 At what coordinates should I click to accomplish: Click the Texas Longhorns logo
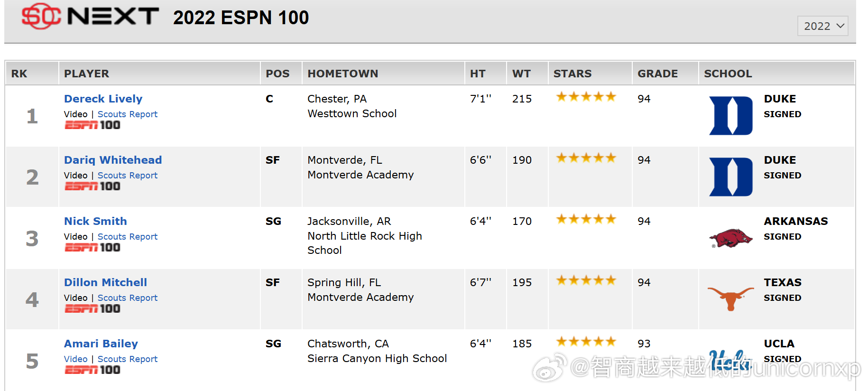click(x=730, y=298)
